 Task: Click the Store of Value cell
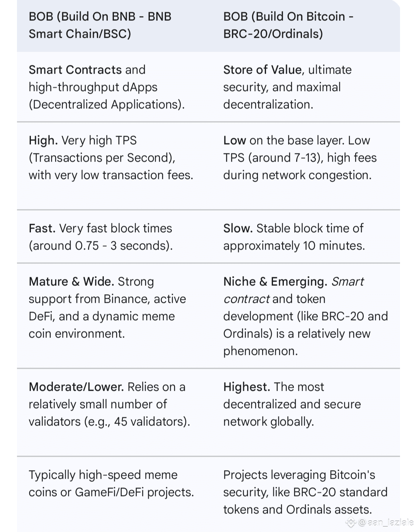(287, 87)
